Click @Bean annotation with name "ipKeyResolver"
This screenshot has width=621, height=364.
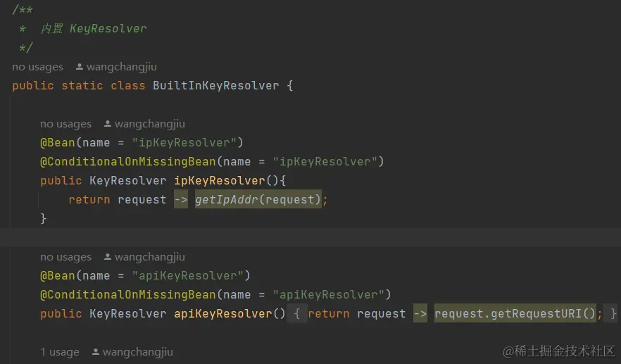tap(58, 143)
